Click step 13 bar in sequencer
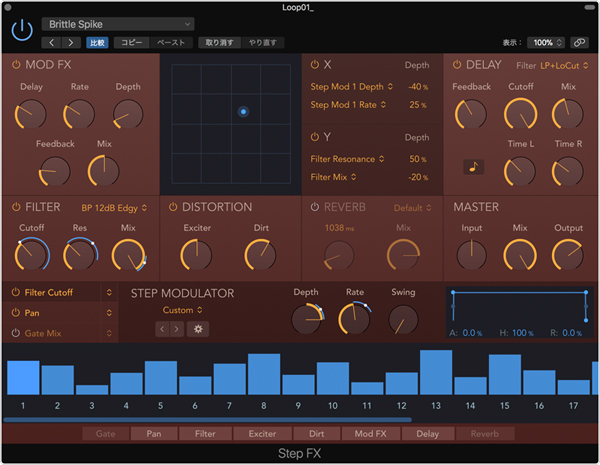The height and width of the screenshot is (465, 600). click(436, 372)
